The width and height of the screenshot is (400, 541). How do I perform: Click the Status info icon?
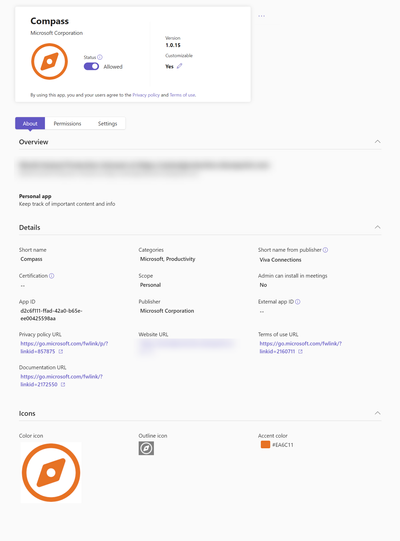(100, 57)
